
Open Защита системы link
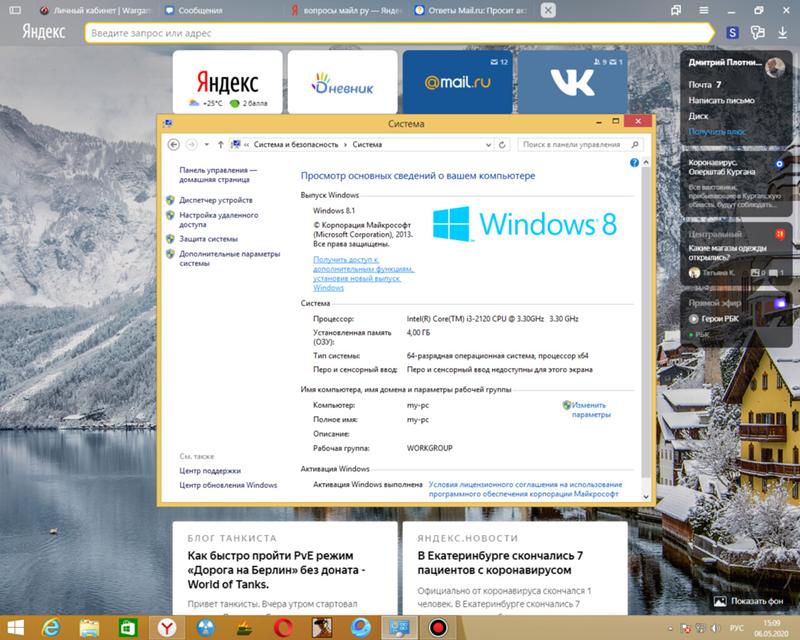[208, 239]
